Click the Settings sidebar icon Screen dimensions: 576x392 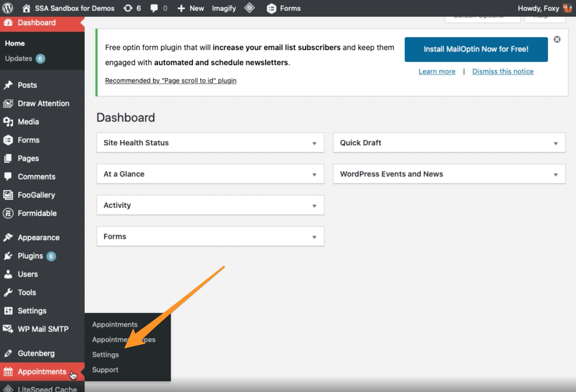[8, 311]
